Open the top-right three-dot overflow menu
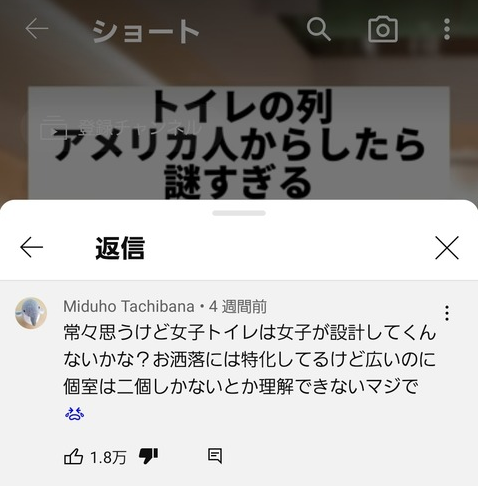The width and height of the screenshot is (478, 486). (x=447, y=29)
